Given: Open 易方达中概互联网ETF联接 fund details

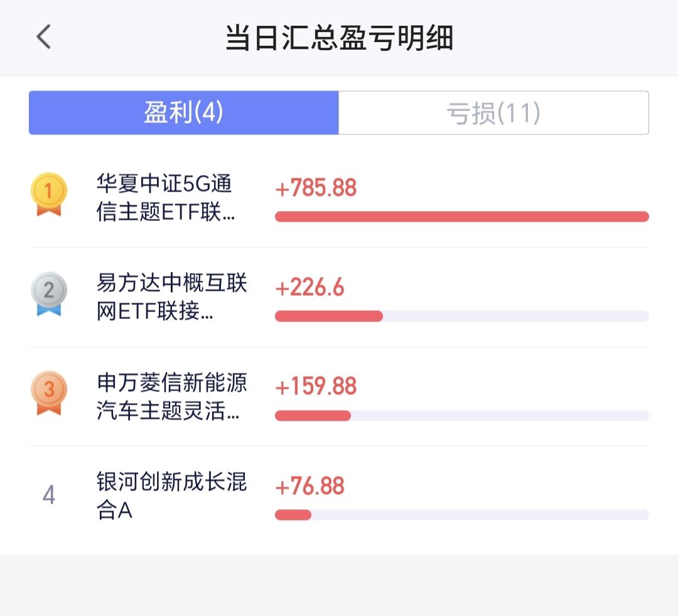Looking at the screenshot, I should point(171,297).
